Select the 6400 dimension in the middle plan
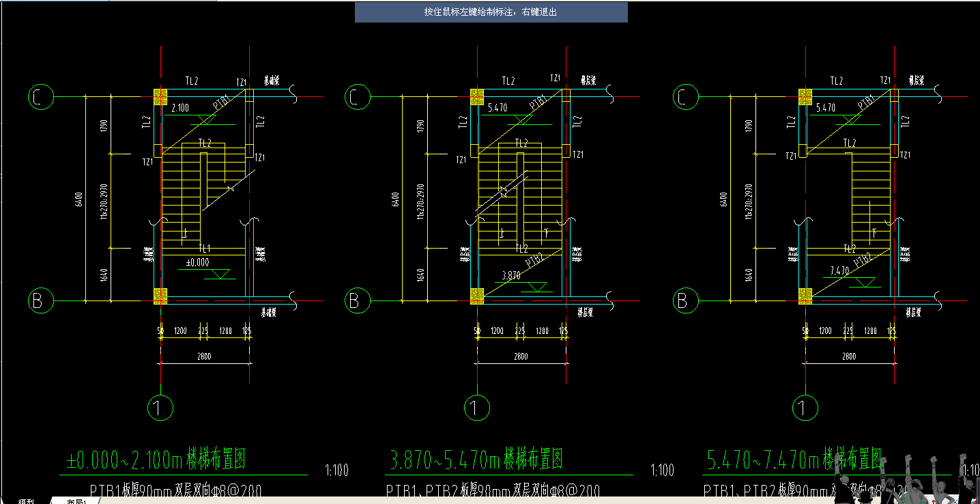The width and height of the screenshot is (980, 504). tap(396, 199)
